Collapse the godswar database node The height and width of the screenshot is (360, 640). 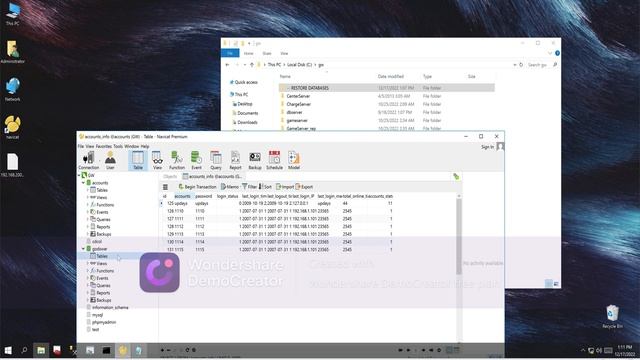[x=84, y=249]
